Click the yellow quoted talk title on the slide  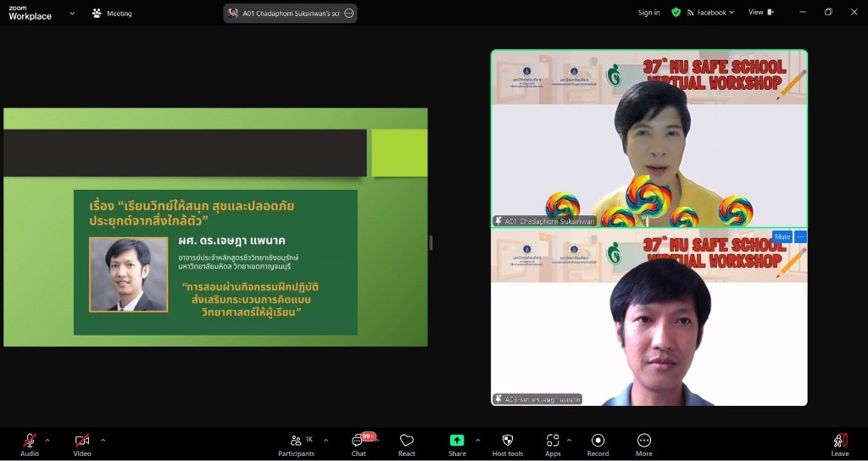251,299
